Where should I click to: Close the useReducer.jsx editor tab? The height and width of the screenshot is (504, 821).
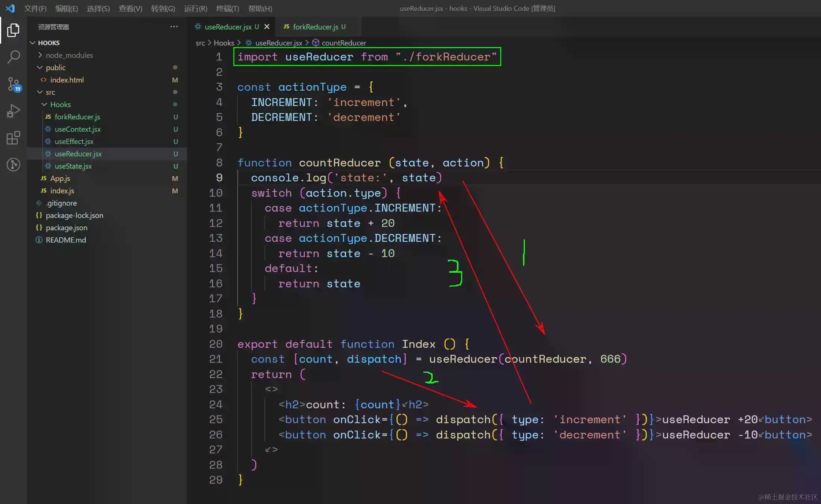267,26
